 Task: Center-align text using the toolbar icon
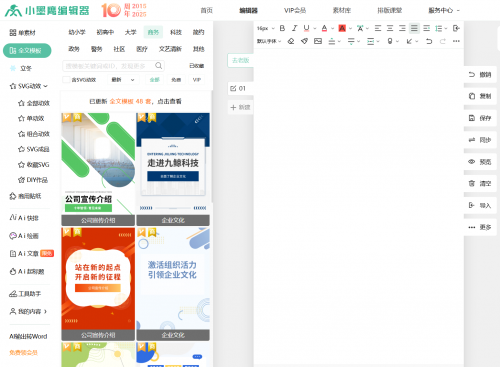click(390, 28)
